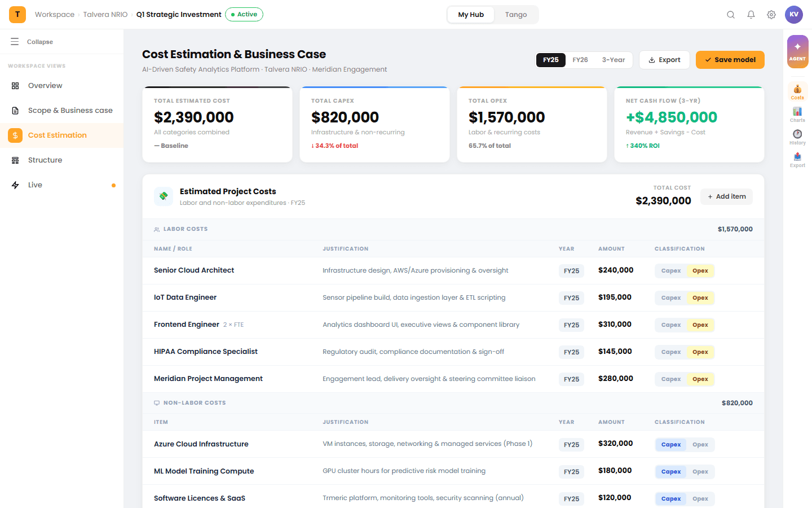
Task: Click the Live lightning bolt icon
Action: pyautogui.click(x=15, y=185)
